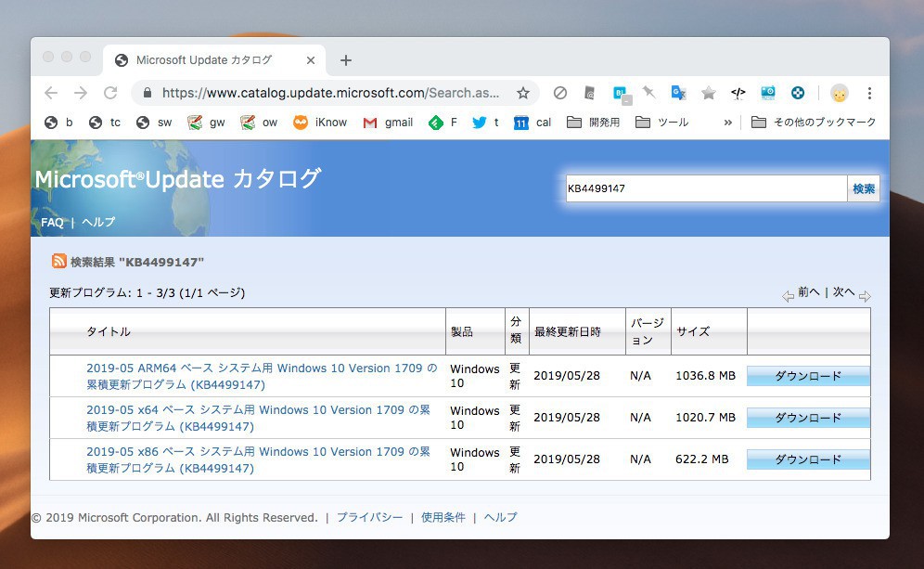
Task: Open the gmail bookmark
Action: (388, 123)
